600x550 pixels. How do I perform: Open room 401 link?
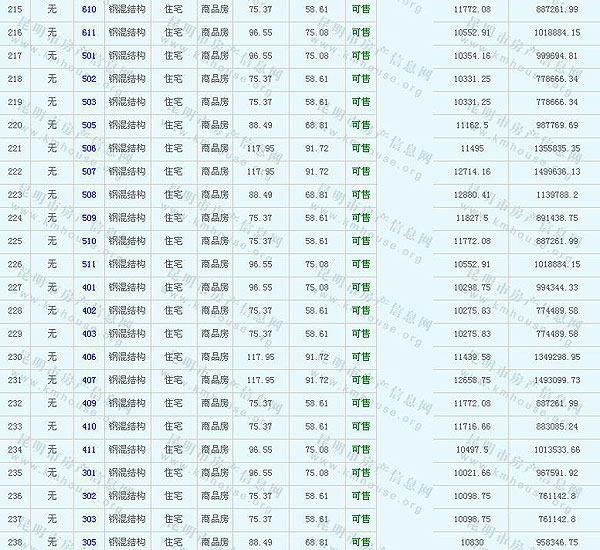pyautogui.click(x=89, y=287)
